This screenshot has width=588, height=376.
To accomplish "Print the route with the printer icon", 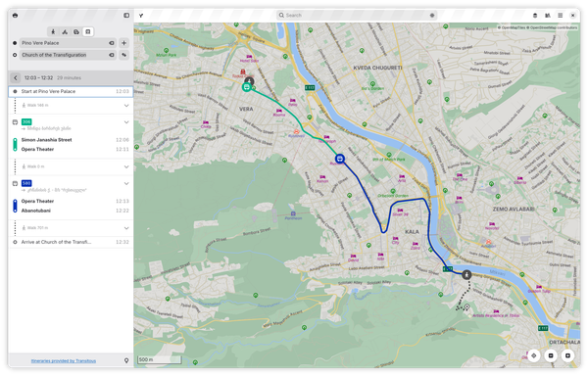I will [x=15, y=16].
